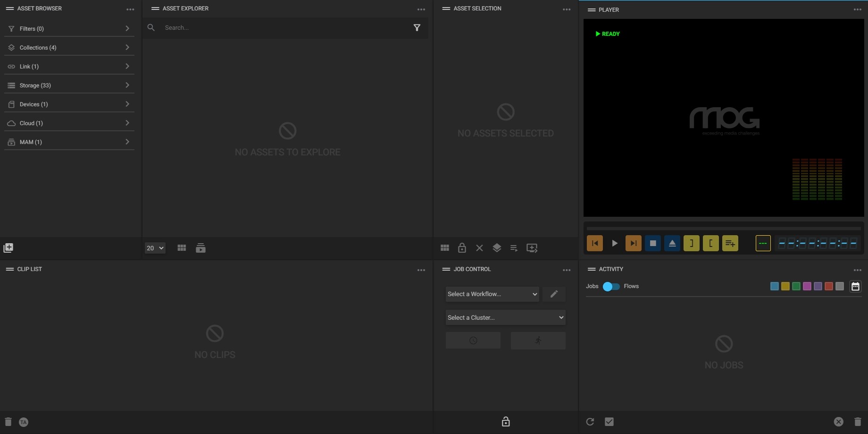Screen dimensions: 868x434
Task: Switch Asset Explorer to grid view
Action: pos(182,248)
